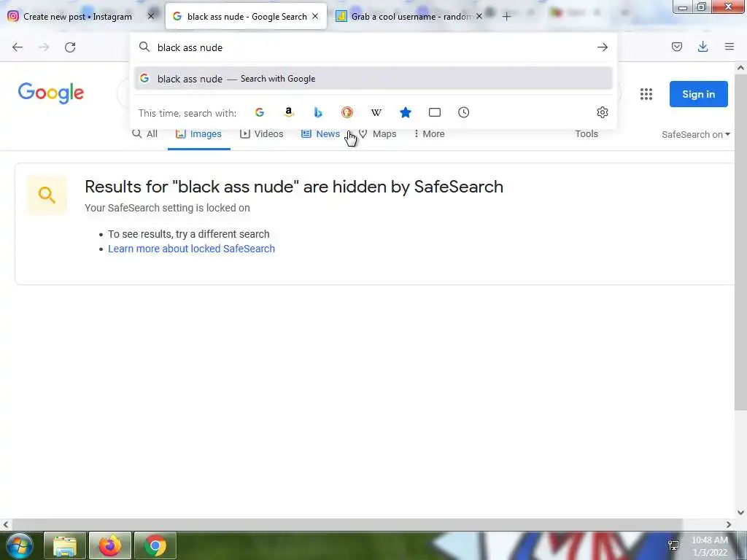Switch to Videos results
This screenshot has width=747, height=560.
(262, 134)
